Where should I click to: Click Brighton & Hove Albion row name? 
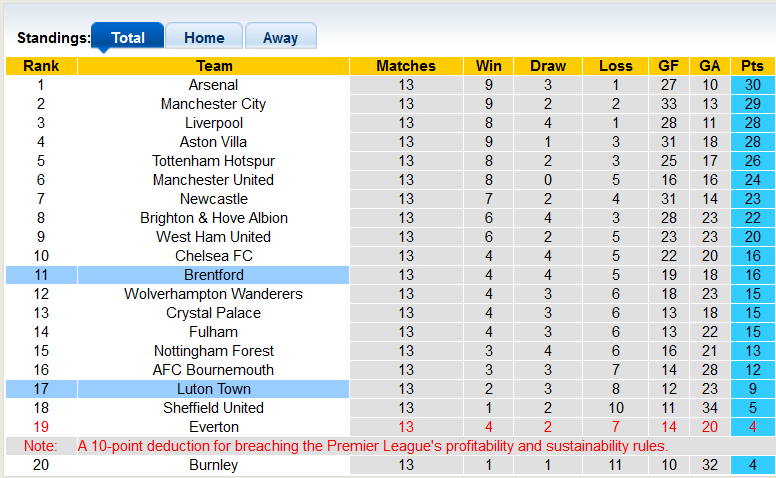coord(213,218)
